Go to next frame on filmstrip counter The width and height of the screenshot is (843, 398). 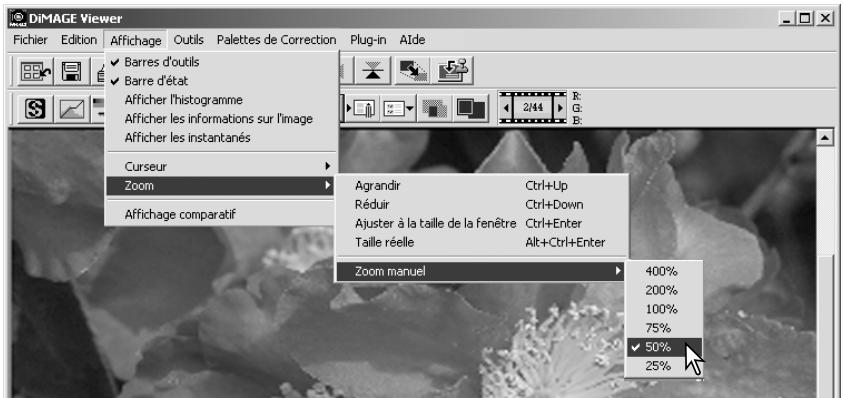[560, 108]
